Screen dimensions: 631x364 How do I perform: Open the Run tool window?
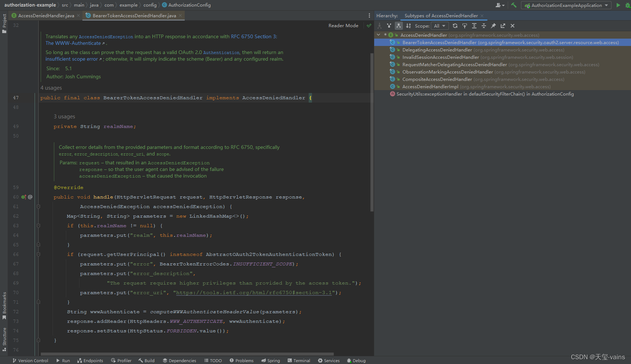(x=63, y=361)
